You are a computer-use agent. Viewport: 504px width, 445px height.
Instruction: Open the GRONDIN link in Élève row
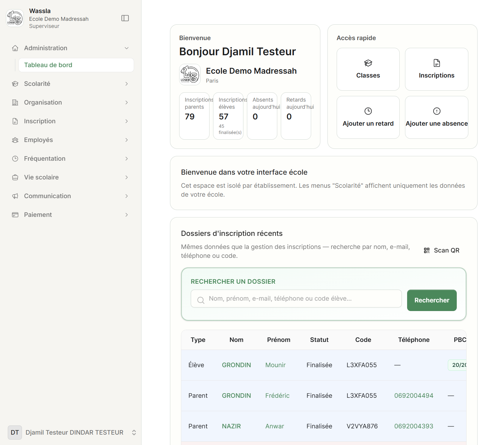tap(237, 365)
